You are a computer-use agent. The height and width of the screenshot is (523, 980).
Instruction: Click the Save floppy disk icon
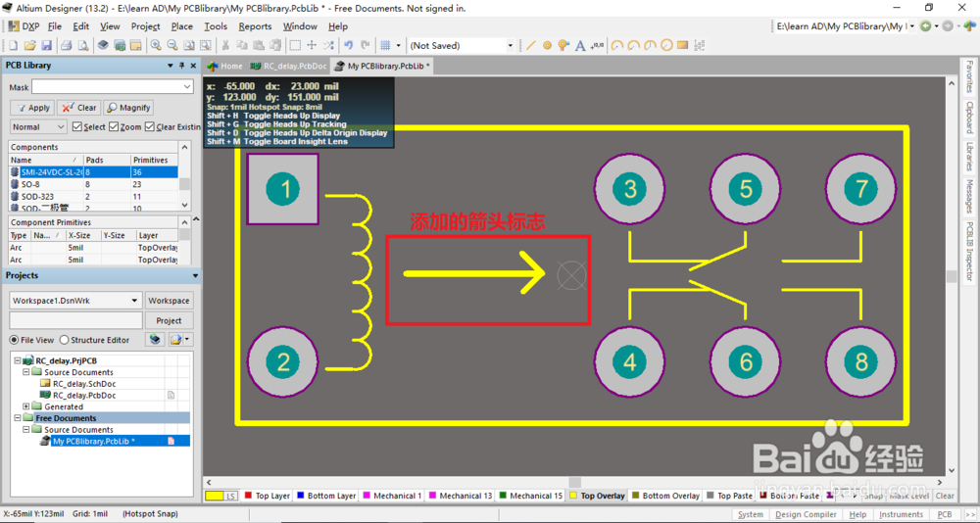pos(46,46)
